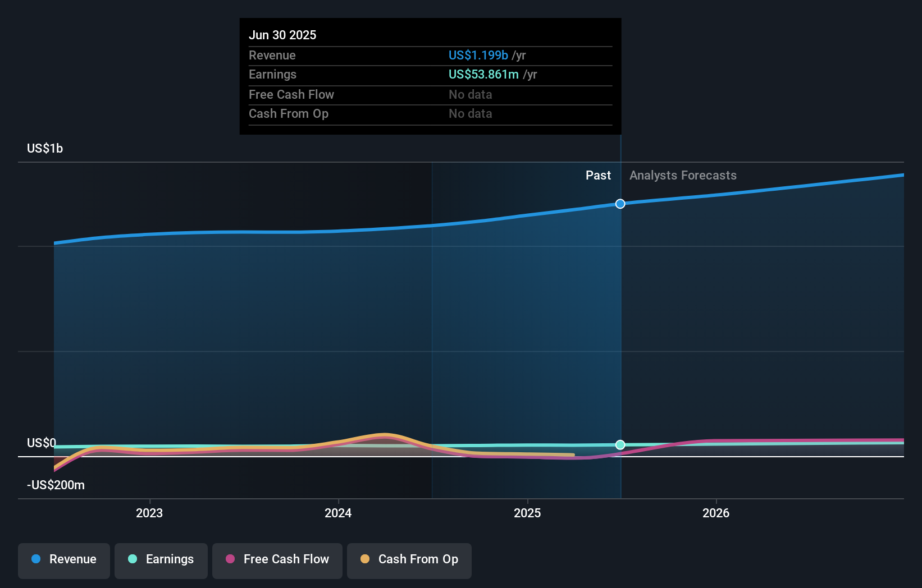Image resolution: width=922 pixels, height=588 pixels.
Task: Click the 2025 x-axis label
Action: (x=527, y=513)
